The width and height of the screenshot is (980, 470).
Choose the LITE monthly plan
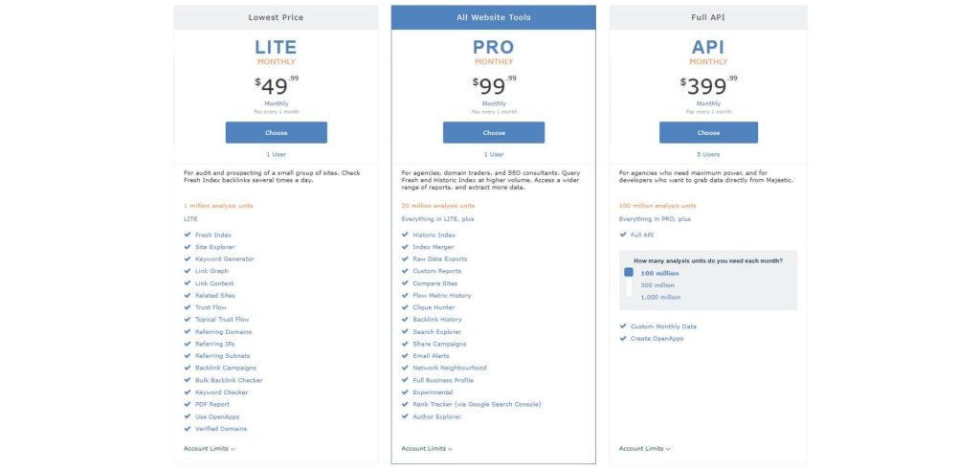[x=276, y=133]
